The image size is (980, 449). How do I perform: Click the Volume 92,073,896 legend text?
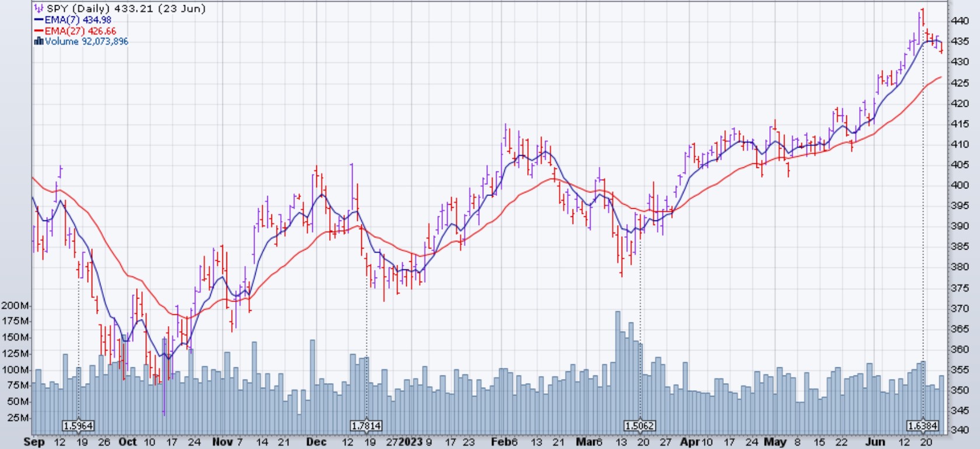coord(86,41)
